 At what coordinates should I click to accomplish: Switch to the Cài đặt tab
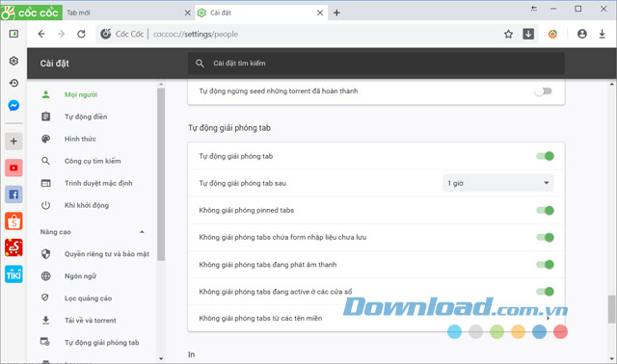261,13
